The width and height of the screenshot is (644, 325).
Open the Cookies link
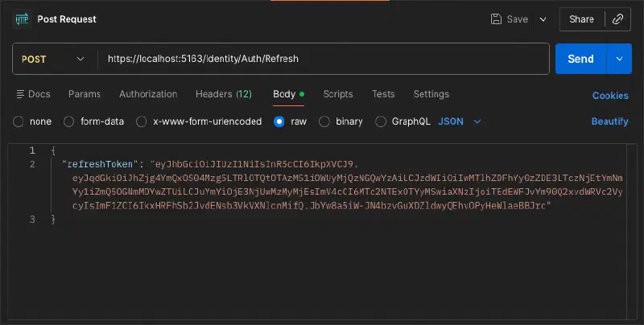point(610,95)
